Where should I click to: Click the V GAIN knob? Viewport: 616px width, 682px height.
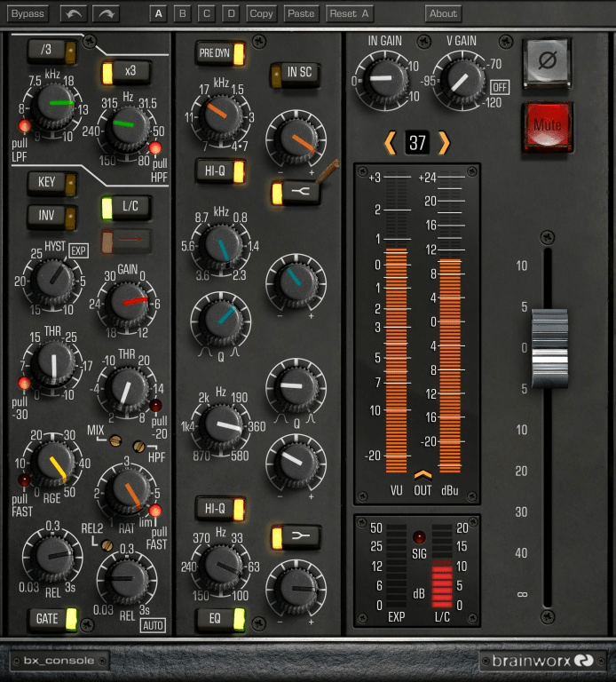click(x=462, y=81)
